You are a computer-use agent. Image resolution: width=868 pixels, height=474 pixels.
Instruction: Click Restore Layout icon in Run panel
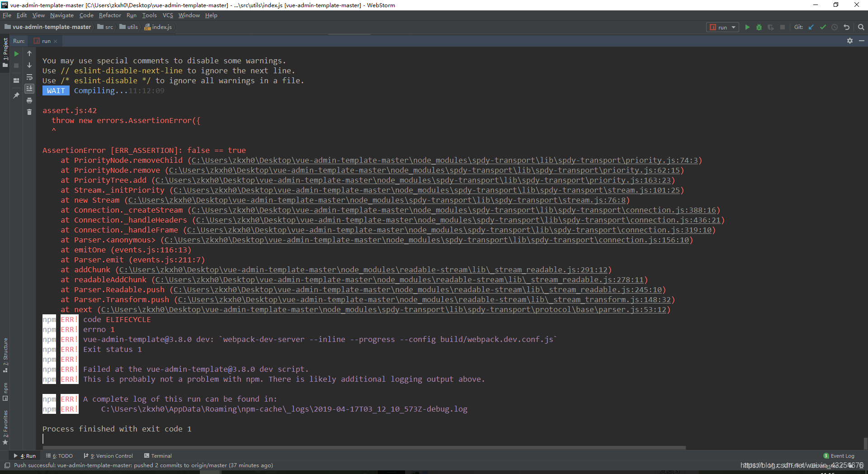pos(16,81)
